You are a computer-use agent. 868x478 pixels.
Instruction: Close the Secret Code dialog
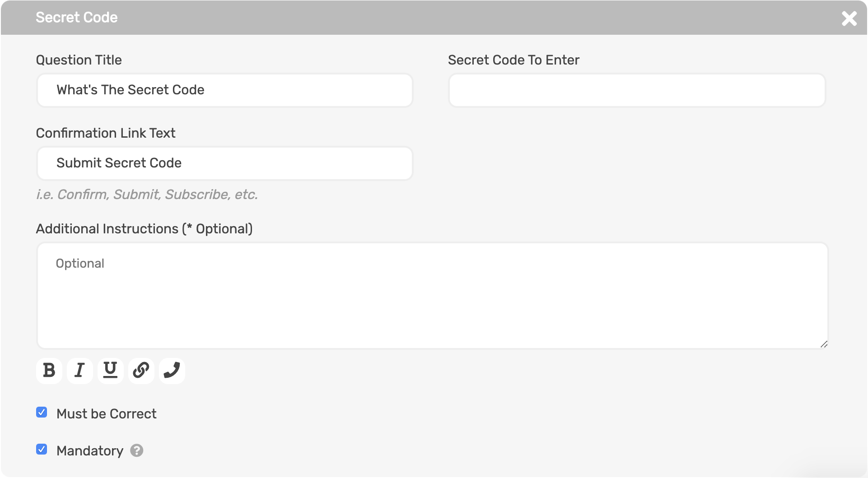[x=849, y=18]
